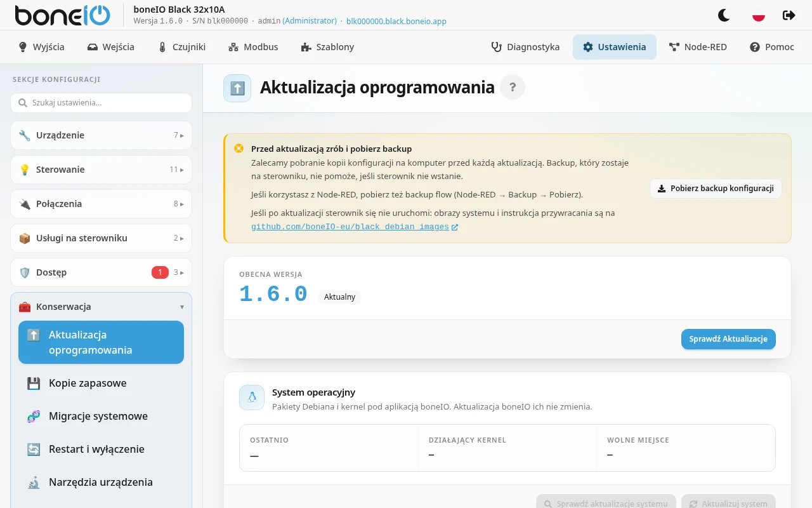Open the Node-RED tab
This screenshot has height=508, width=812.
coord(698,47)
